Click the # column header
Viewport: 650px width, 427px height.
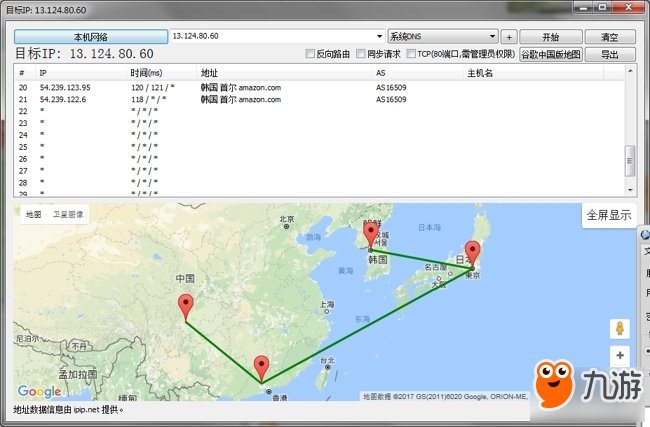pyautogui.click(x=25, y=73)
